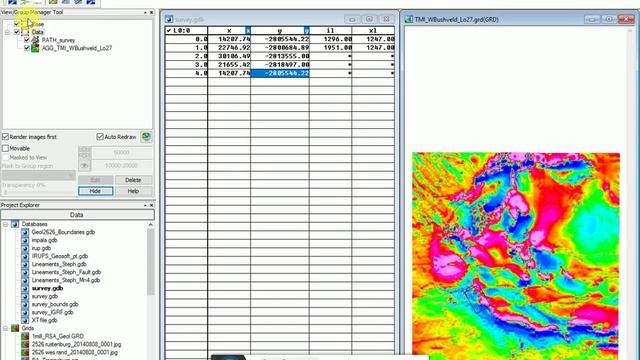640x360 pixels.
Task: Click the 2626 wes rand jpg grid icon
Action: (25, 352)
